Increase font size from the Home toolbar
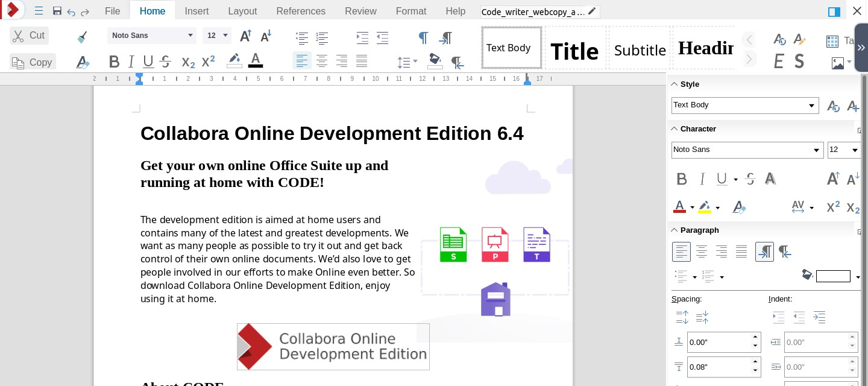 [245, 36]
